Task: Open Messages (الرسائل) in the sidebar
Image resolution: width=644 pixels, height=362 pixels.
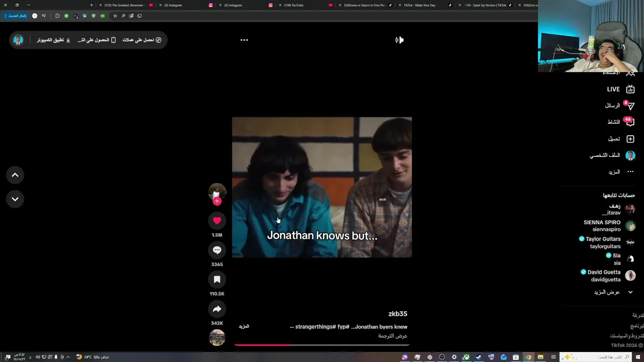Action: (x=619, y=106)
